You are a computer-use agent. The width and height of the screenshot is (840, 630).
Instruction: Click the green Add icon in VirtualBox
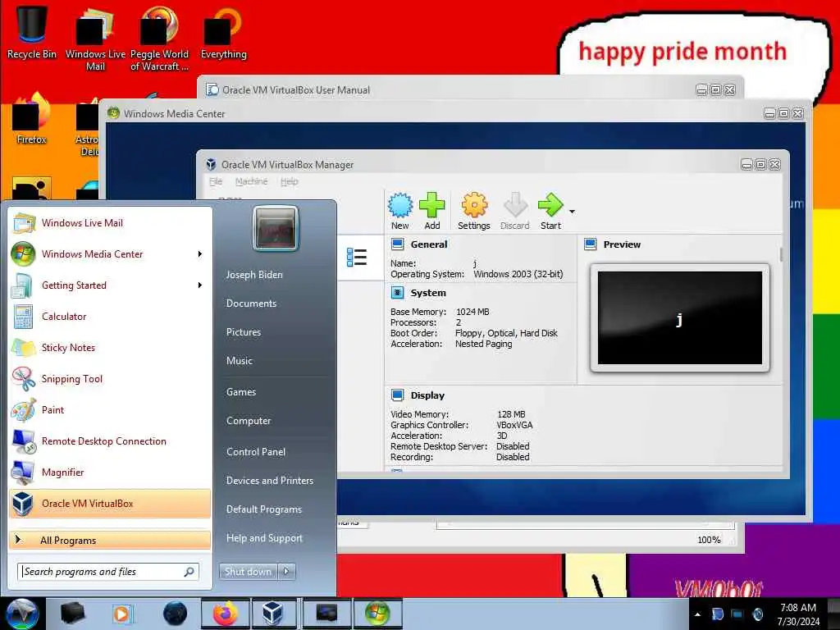pos(431,205)
